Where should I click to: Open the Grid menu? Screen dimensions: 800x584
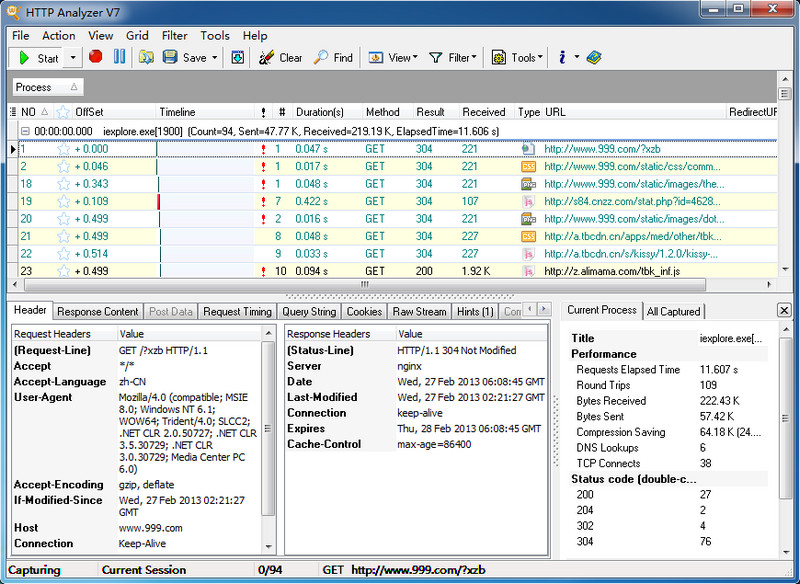coord(137,35)
